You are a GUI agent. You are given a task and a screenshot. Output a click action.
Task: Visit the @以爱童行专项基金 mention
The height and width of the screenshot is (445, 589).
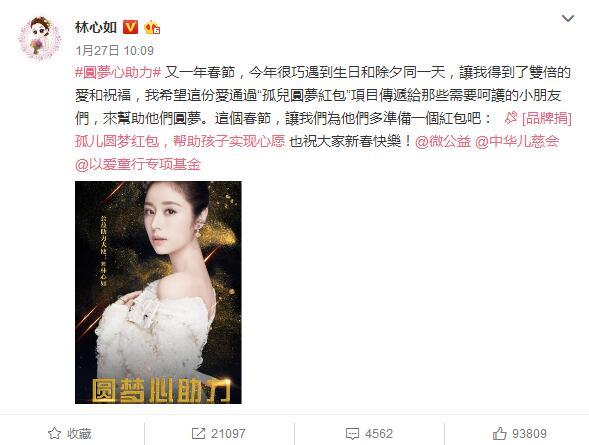tap(138, 164)
